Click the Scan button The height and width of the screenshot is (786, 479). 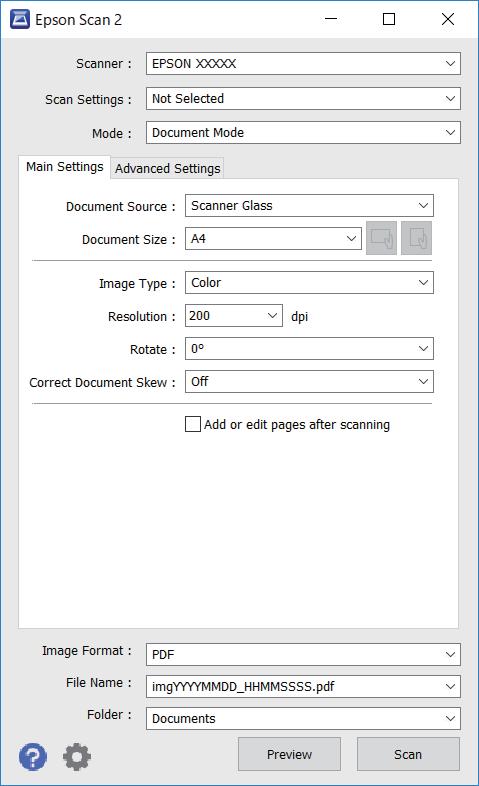408,754
